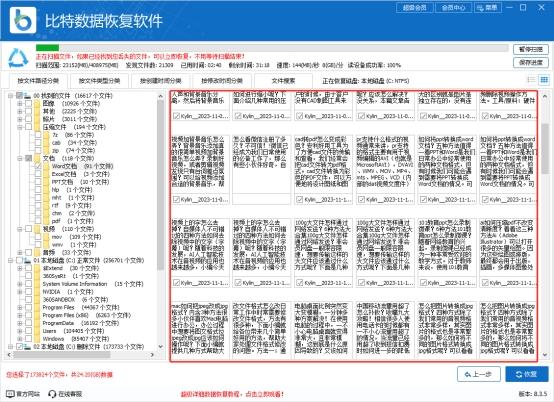Open the 菜单 menu in title bar
Viewport: 554px width, 402px height.
pos(487,7)
